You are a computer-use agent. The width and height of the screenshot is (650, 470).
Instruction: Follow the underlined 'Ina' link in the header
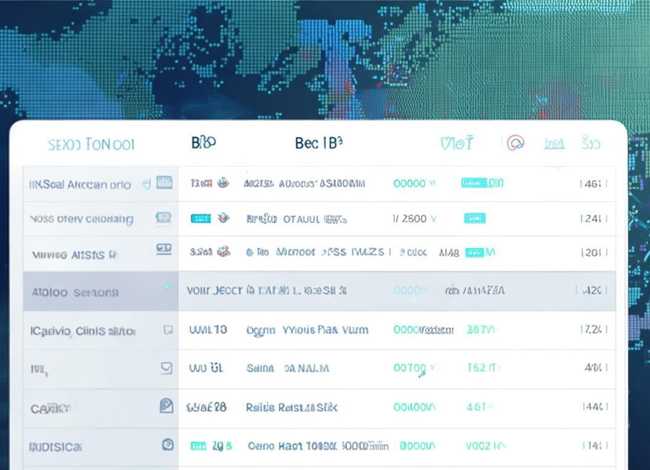click(554, 144)
